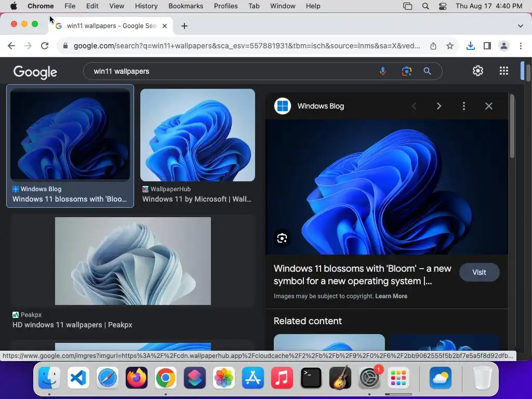Expand the tab search chevron
This screenshot has height=399, width=532.
tap(521, 26)
